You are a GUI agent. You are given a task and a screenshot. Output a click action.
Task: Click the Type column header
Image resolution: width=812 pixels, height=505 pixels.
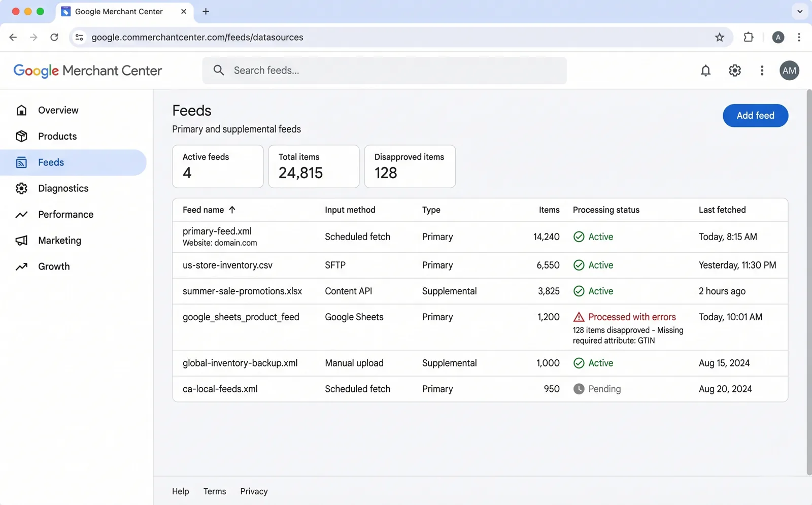431,210
